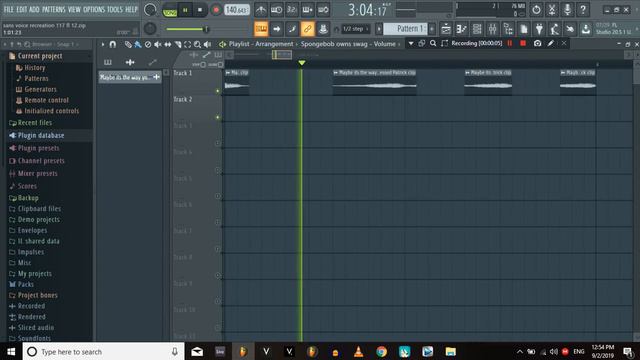Show audio clips in picker panel

[130, 62]
